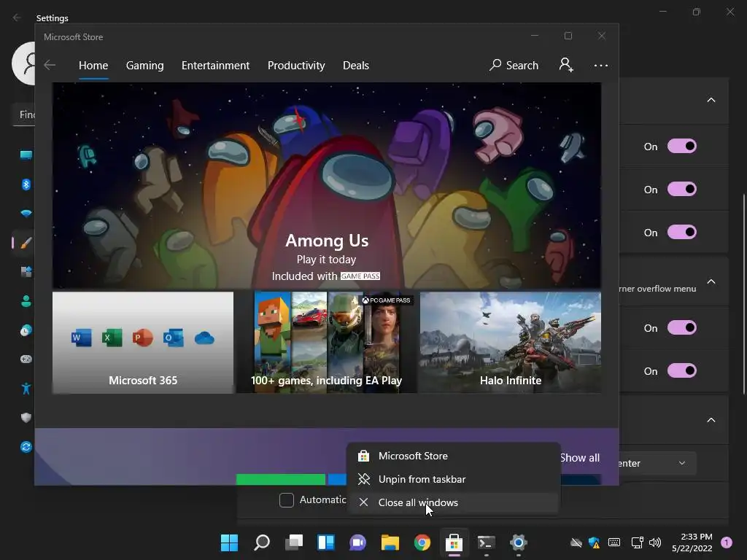The width and height of the screenshot is (747, 560).
Task: Open Accounts in Settings sidebar
Action: click(x=26, y=301)
